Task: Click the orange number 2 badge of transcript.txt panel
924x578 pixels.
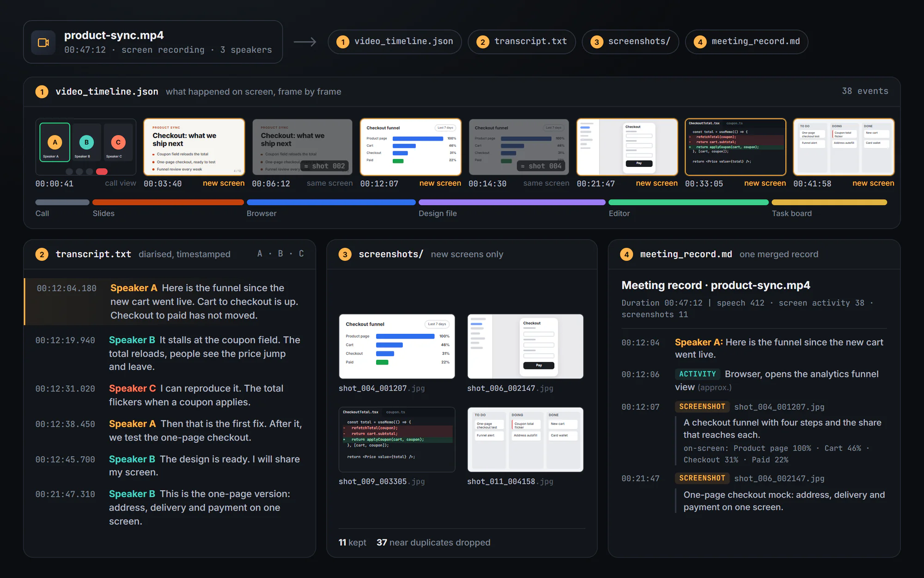Action: pyautogui.click(x=42, y=254)
